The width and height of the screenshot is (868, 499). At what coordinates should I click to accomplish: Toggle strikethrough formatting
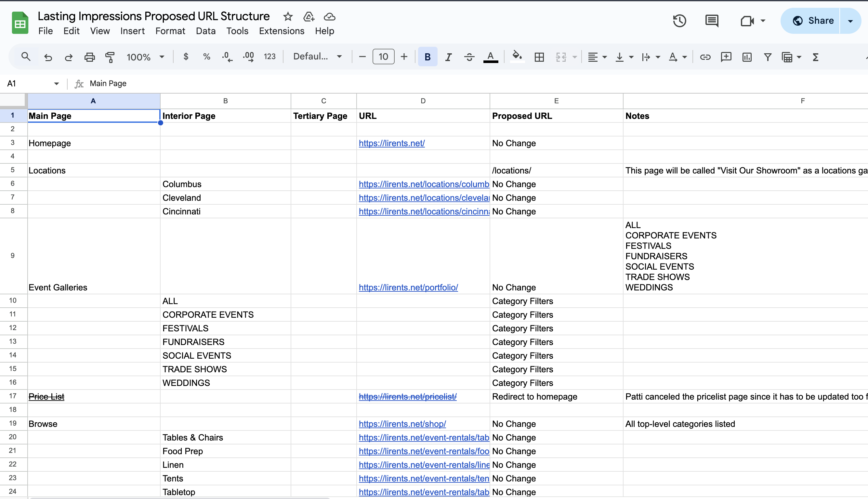469,57
